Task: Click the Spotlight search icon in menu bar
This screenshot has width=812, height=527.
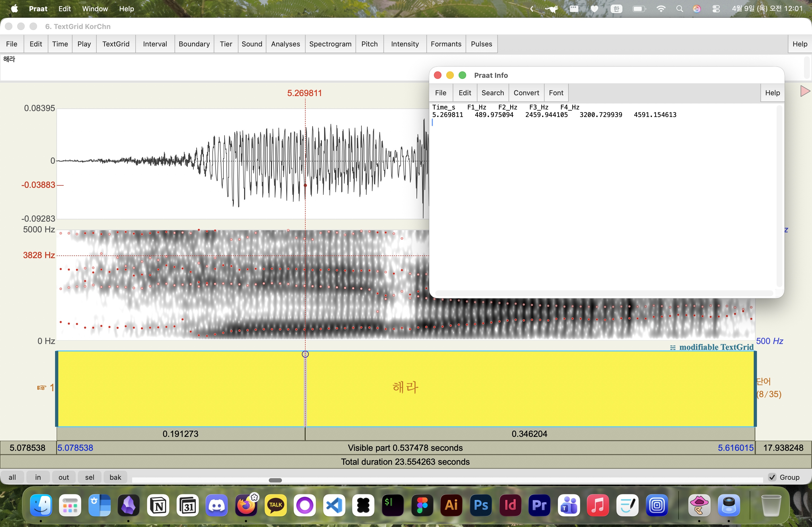Action: 679,9
